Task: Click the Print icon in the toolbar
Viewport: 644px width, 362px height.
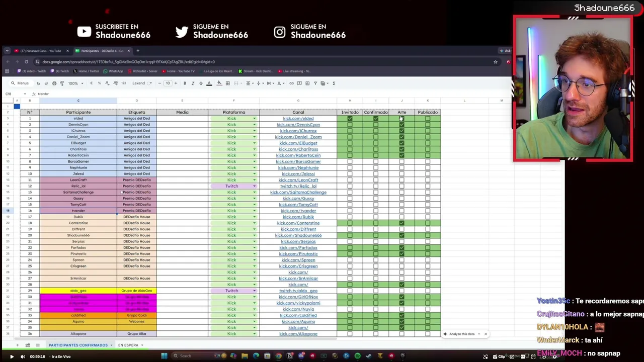Action: [54, 83]
